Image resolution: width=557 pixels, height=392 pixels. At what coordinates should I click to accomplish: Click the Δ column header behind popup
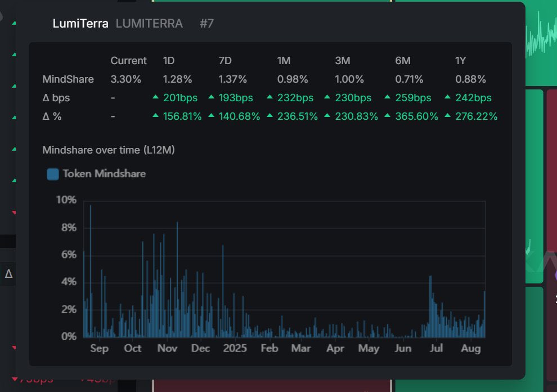click(8, 274)
